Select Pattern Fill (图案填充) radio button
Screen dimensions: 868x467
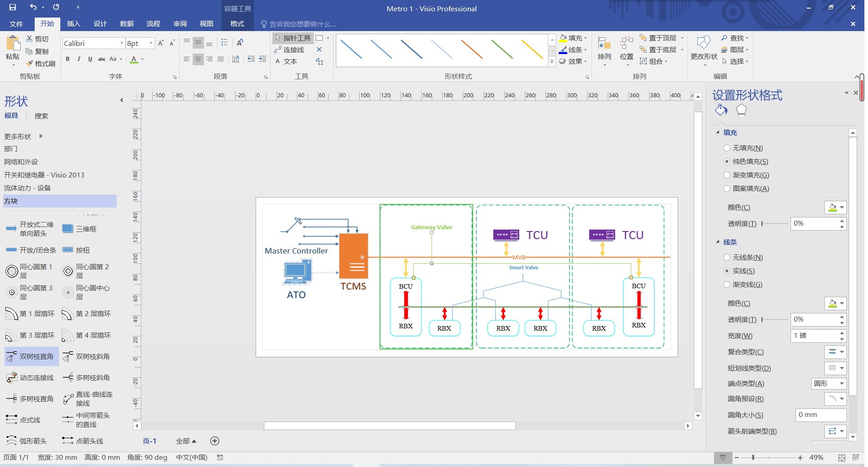726,188
